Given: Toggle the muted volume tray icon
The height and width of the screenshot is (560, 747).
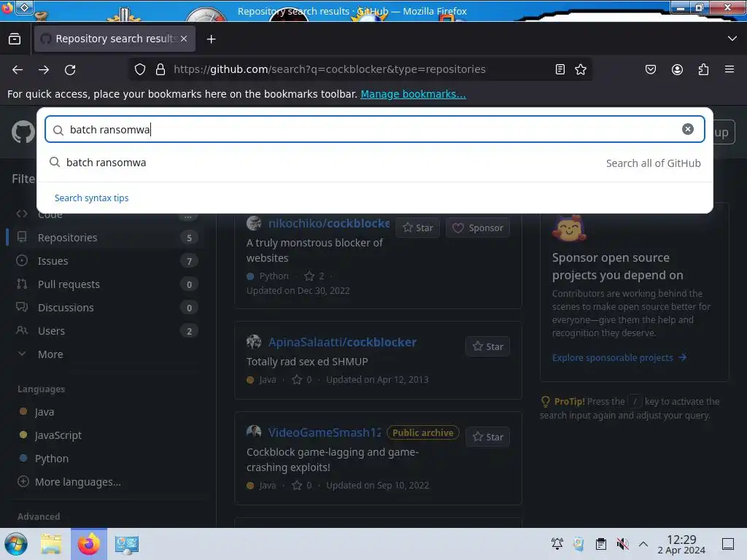Looking at the screenshot, I should pyautogui.click(x=622, y=544).
